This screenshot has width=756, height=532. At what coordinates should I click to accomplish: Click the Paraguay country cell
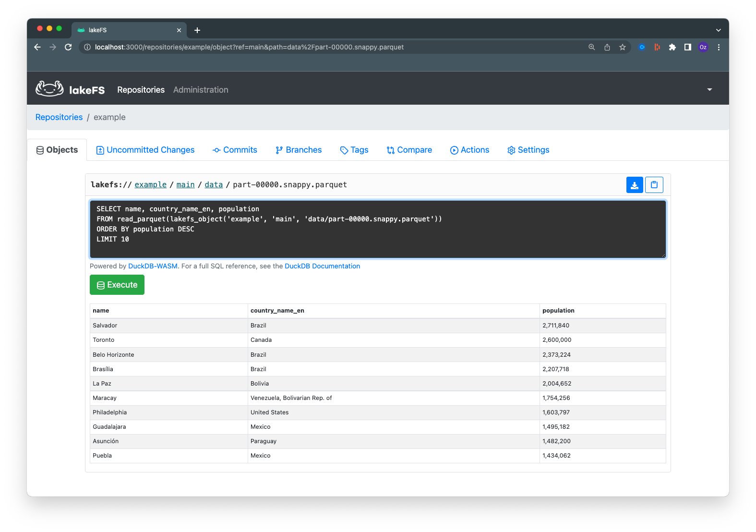click(394, 441)
